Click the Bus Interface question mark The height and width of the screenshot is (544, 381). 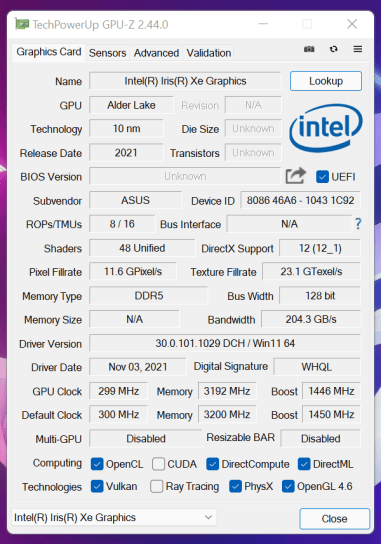point(358,224)
